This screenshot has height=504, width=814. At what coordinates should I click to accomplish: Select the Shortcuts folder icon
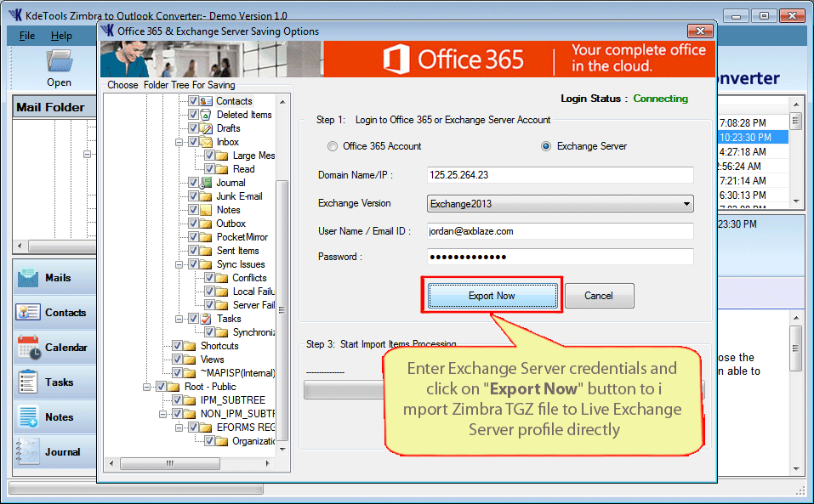(x=190, y=346)
